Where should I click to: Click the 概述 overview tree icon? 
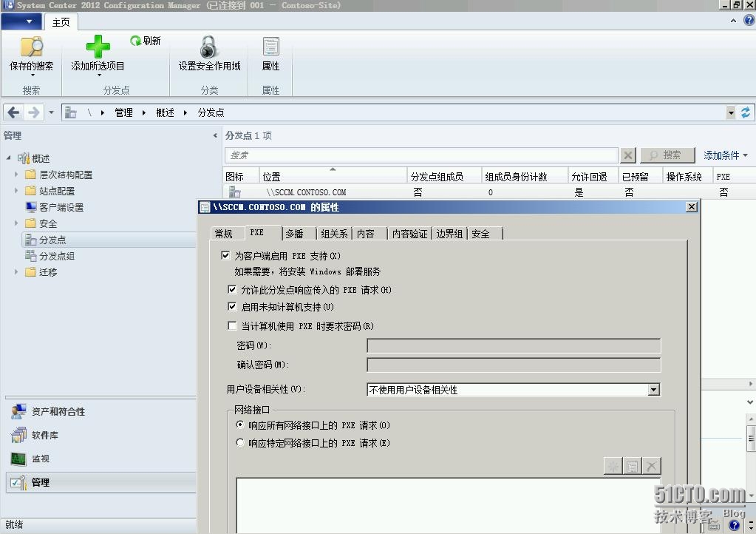[x=24, y=158]
